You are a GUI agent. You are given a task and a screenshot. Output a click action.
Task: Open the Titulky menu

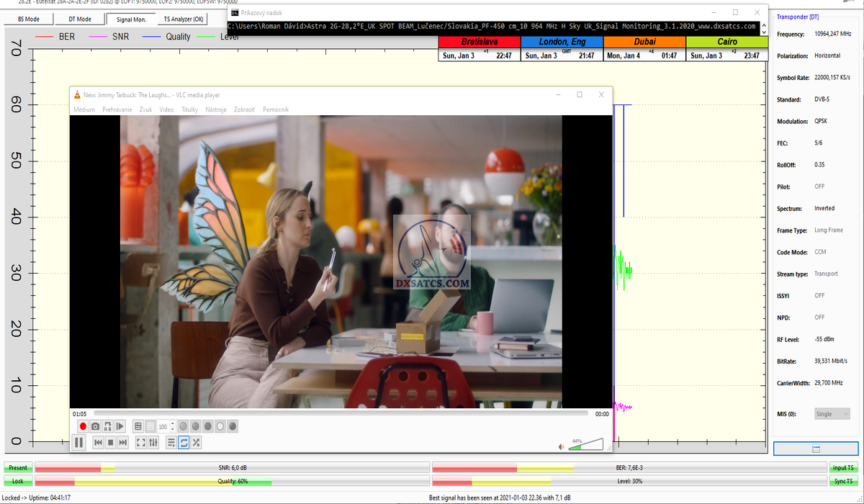pos(189,109)
